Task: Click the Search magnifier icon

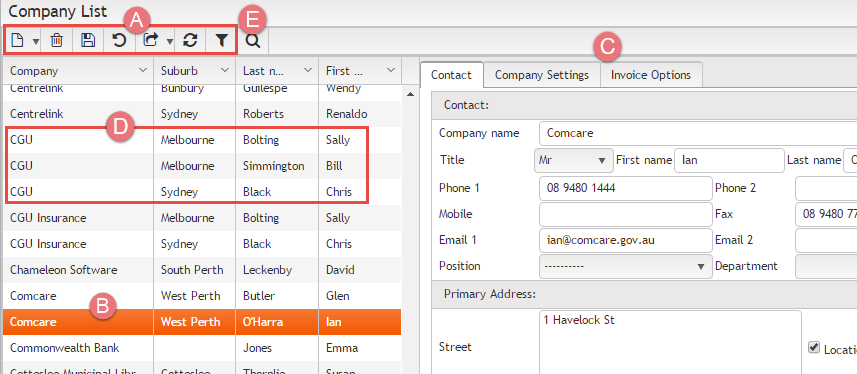Action: [253, 40]
